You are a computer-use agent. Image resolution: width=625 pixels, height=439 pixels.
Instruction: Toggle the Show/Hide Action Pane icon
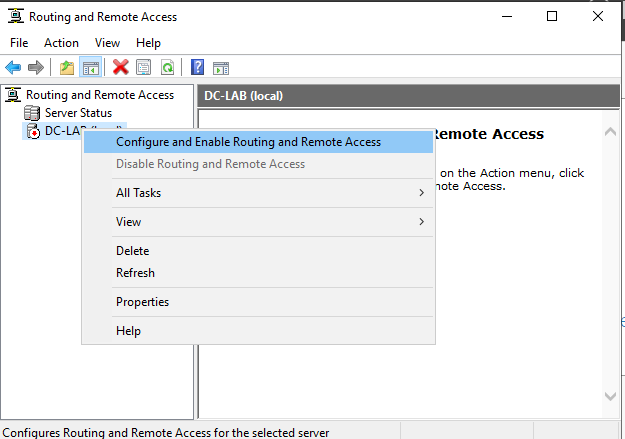[221, 67]
